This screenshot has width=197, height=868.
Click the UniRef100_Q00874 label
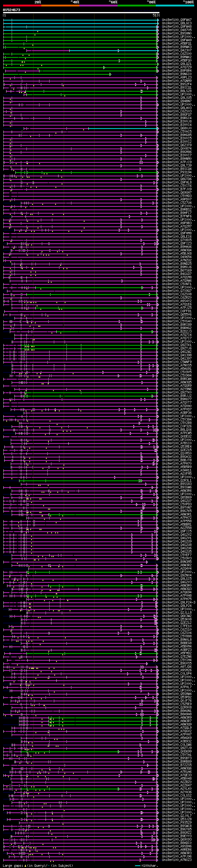[x=177, y=148]
